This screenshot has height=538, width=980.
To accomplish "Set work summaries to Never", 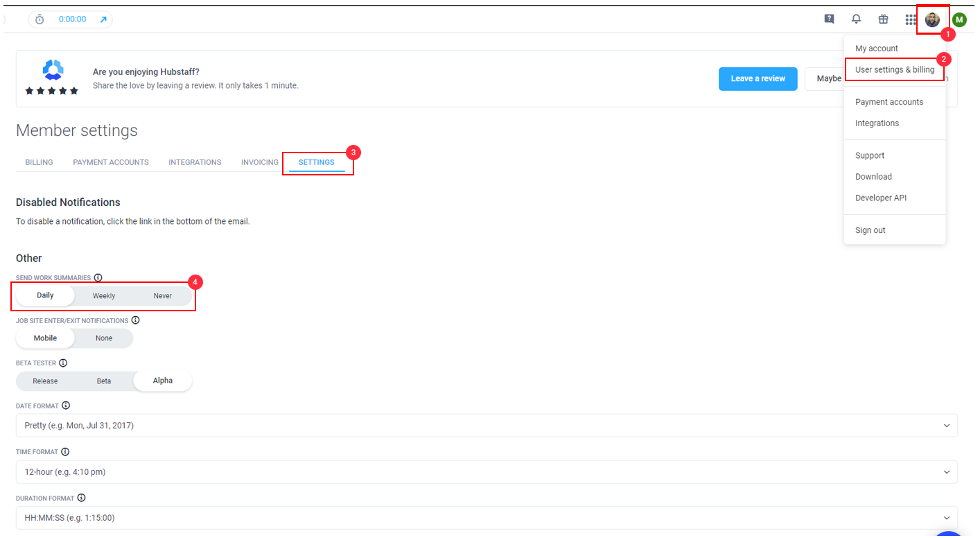I will [163, 296].
